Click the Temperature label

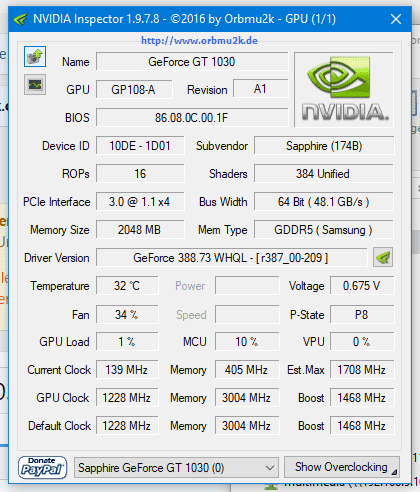[60, 286]
